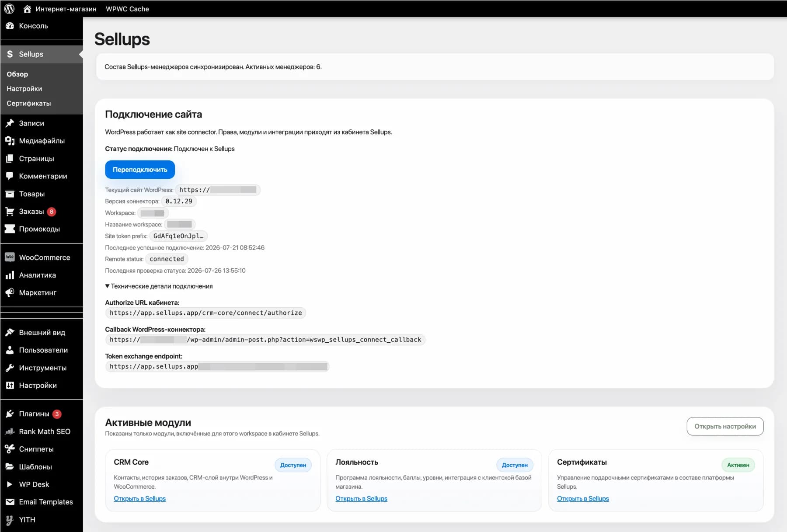Click the Маркетинг megaphone icon
This screenshot has width=787, height=532.
10,292
